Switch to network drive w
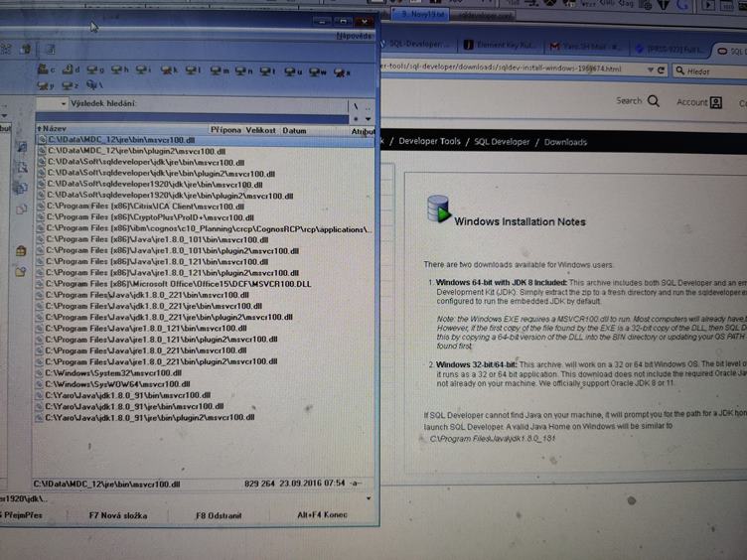The image size is (747, 560). point(318,71)
